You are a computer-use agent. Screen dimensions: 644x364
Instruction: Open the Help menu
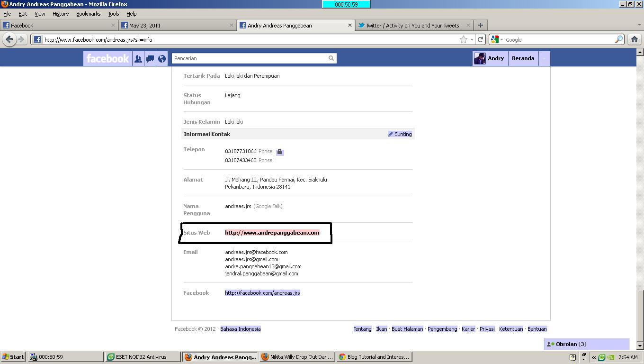(x=132, y=14)
